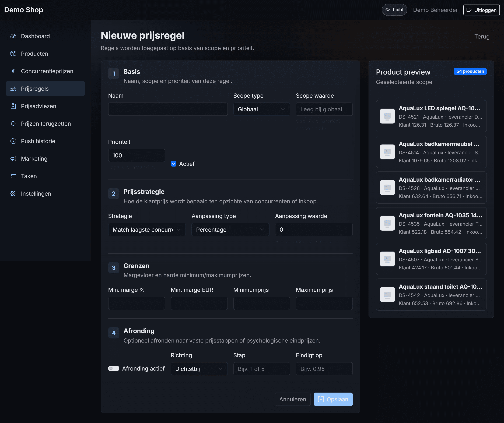This screenshot has width=504, height=423.
Task: Focus the Scope waarde input
Action: 324,109
